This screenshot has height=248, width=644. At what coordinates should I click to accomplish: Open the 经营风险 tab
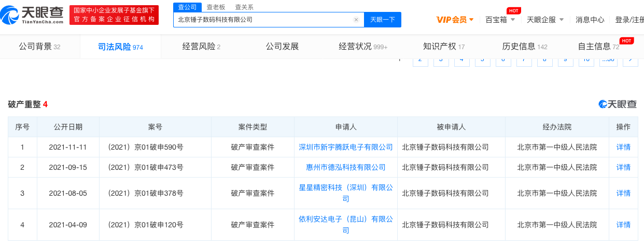coord(201,47)
